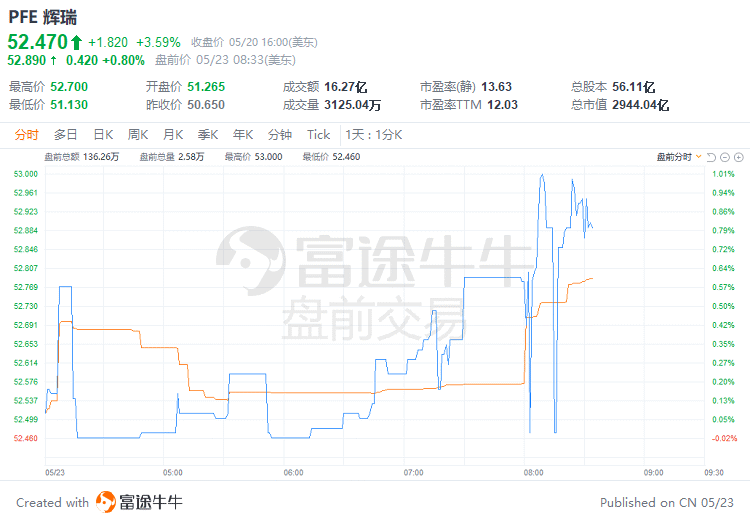Click 市盈率(静) value 13.63
The image size is (750, 523).
point(496,87)
